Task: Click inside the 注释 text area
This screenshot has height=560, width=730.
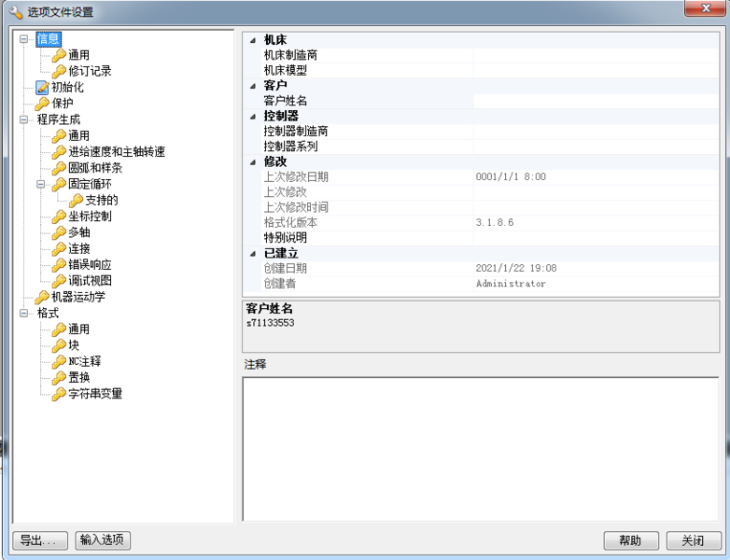Action: click(x=481, y=449)
